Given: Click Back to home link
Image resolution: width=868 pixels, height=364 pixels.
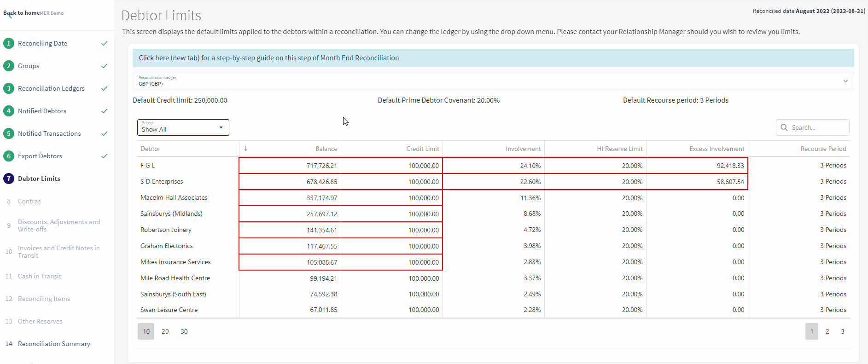Looking at the screenshot, I should [x=21, y=13].
